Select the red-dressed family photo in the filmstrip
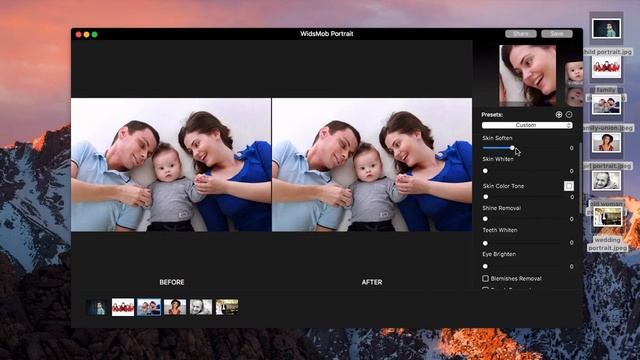640x360 pixels. (123, 307)
